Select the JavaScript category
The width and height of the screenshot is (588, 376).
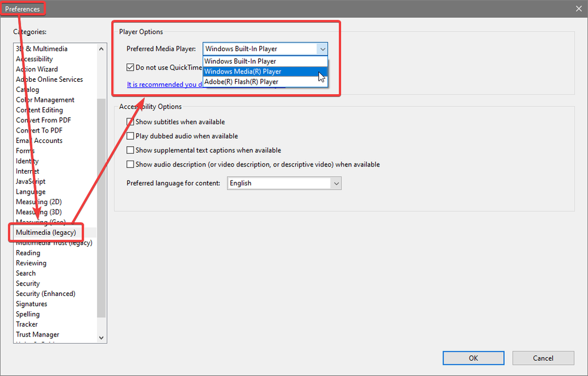tap(30, 181)
